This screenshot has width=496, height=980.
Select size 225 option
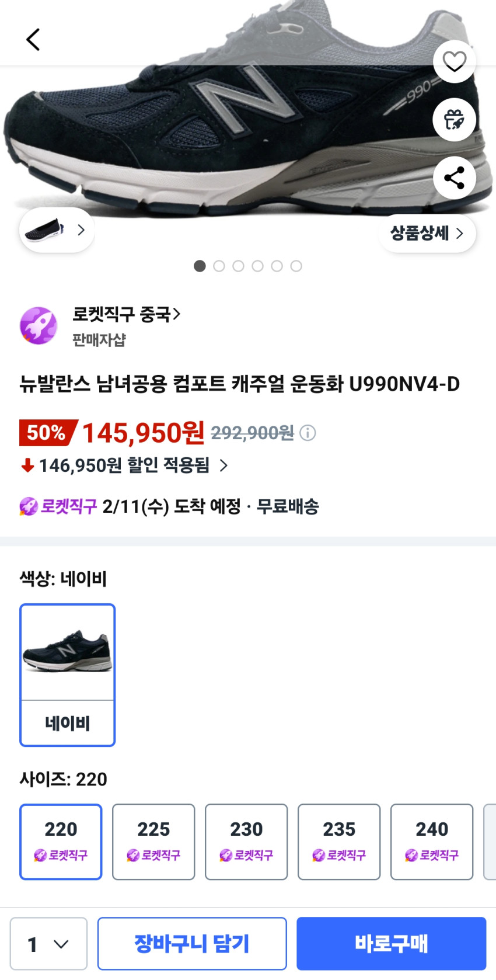pyautogui.click(x=153, y=841)
